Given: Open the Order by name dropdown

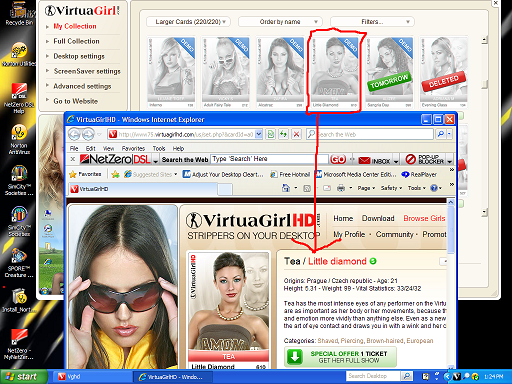Looking at the screenshot, I should 280,22.
